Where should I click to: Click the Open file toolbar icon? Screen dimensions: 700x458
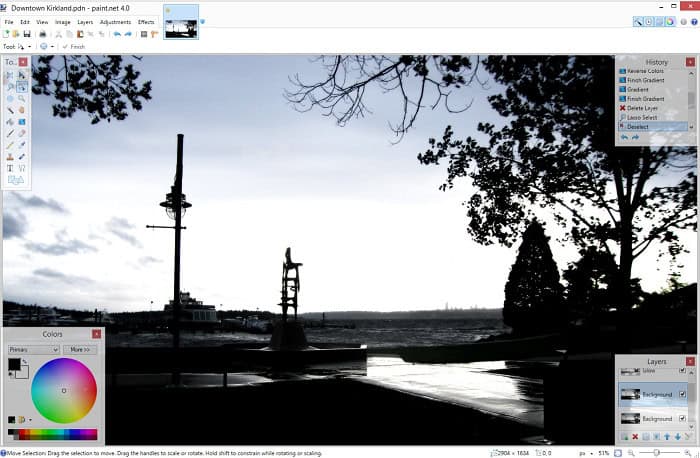(16, 34)
